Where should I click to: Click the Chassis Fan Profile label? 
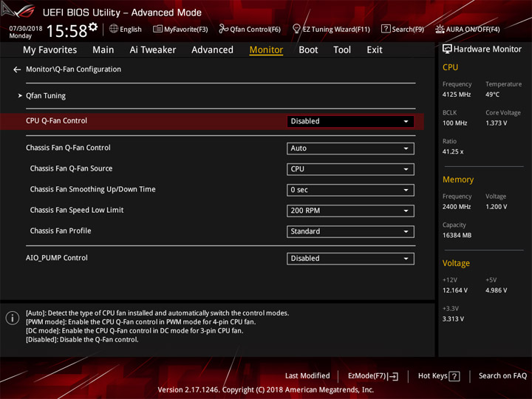click(x=61, y=231)
